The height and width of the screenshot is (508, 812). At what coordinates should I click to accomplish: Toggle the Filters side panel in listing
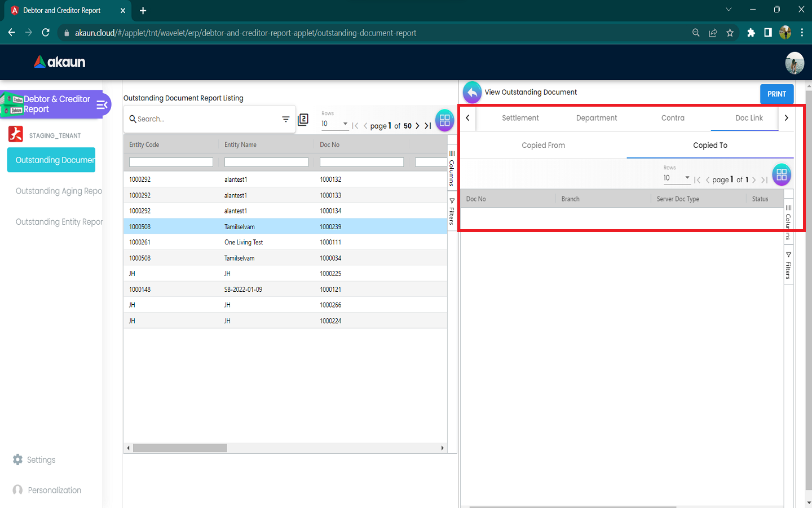click(452, 212)
